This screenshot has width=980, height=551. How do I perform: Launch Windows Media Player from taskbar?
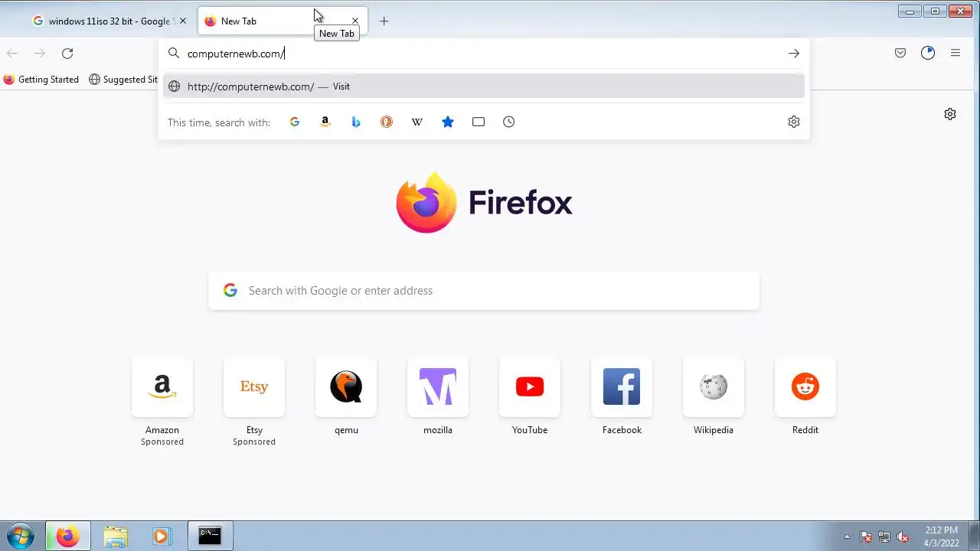pos(161,536)
